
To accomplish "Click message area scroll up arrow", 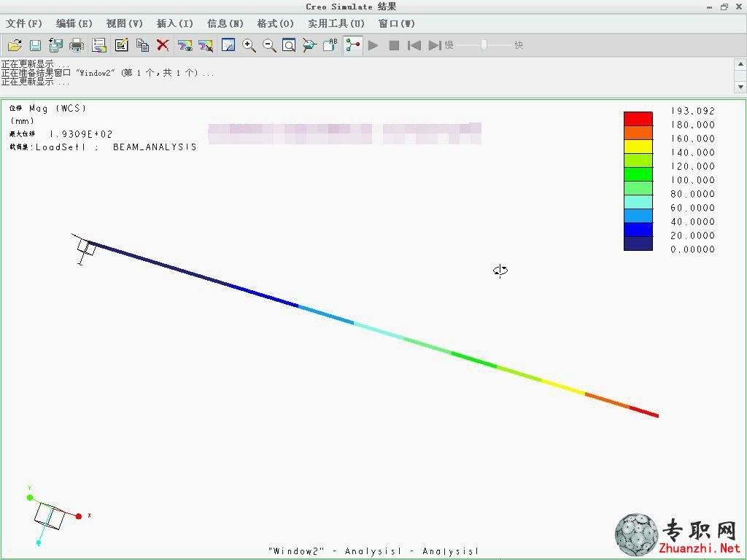I will coord(740,64).
